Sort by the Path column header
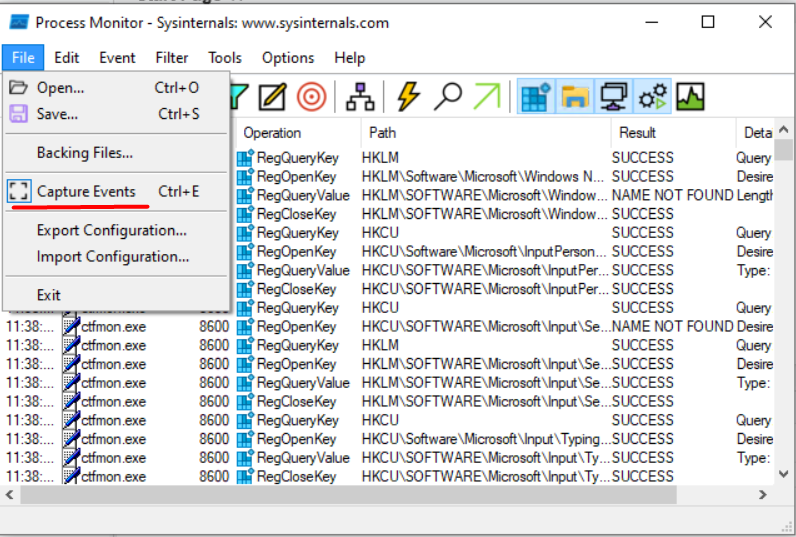Viewport: 796px width, 537px height. point(486,132)
